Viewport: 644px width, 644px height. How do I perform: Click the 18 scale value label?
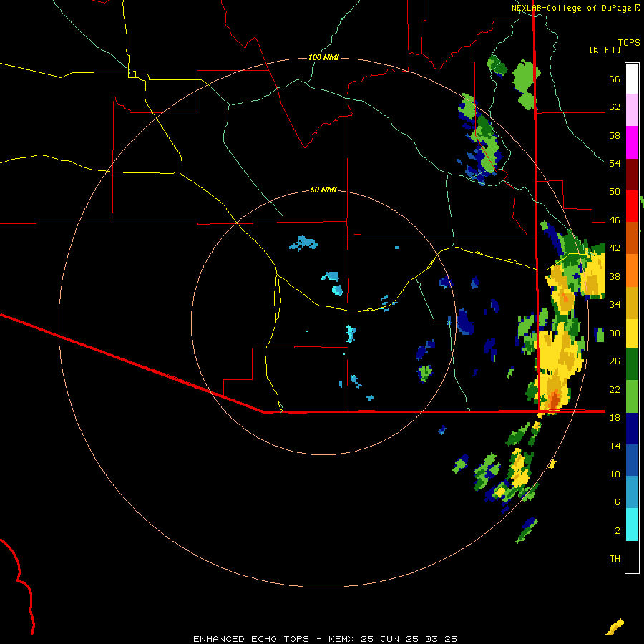(x=615, y=418)
